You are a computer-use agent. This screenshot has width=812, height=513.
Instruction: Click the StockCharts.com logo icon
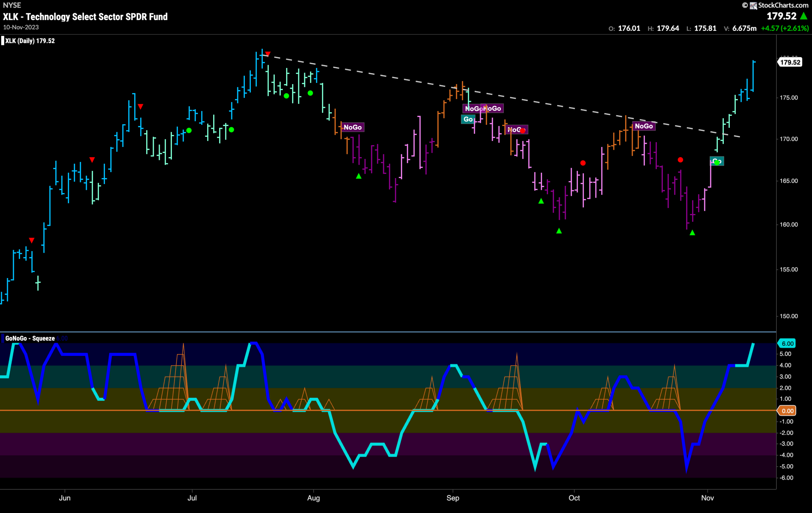click(x=753, y=5)
